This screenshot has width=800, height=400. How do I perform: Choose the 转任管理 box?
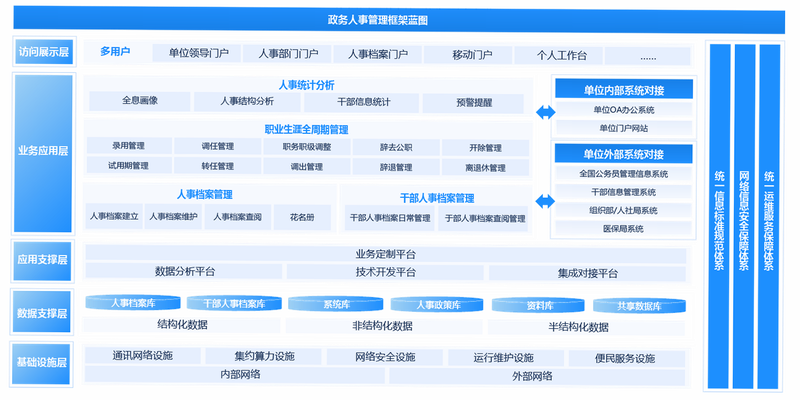point(217,166)
